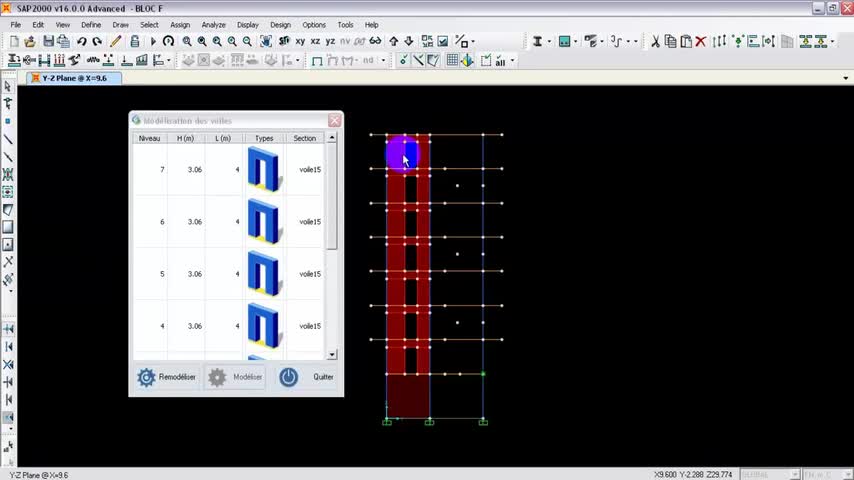Click the Section column header
This screenshot has height=480, width=854.
click(304, 138)
